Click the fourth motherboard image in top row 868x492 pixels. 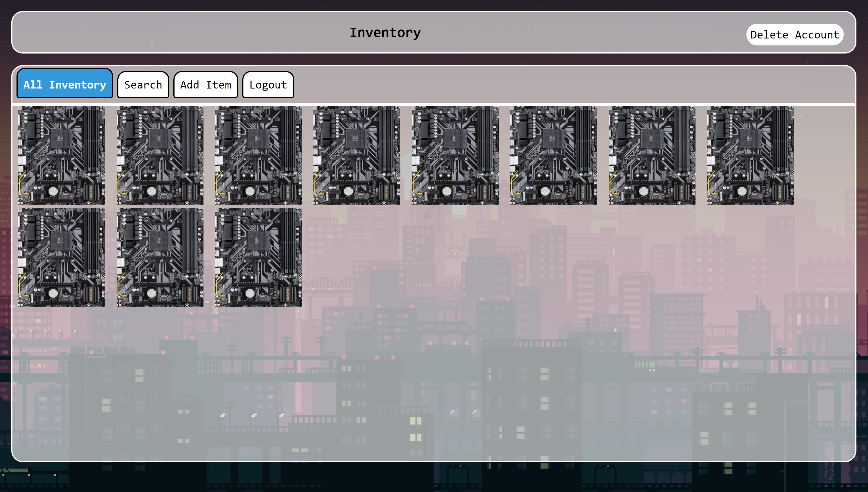(x=357, y=155)
